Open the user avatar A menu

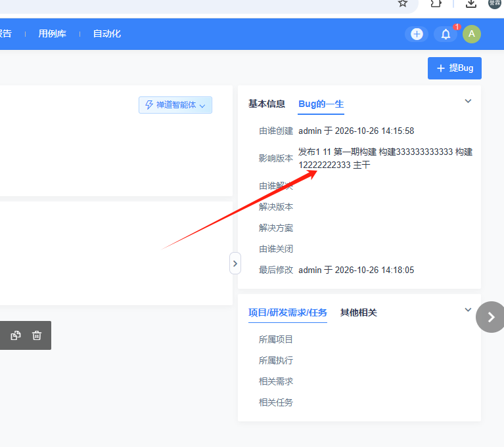472,34
